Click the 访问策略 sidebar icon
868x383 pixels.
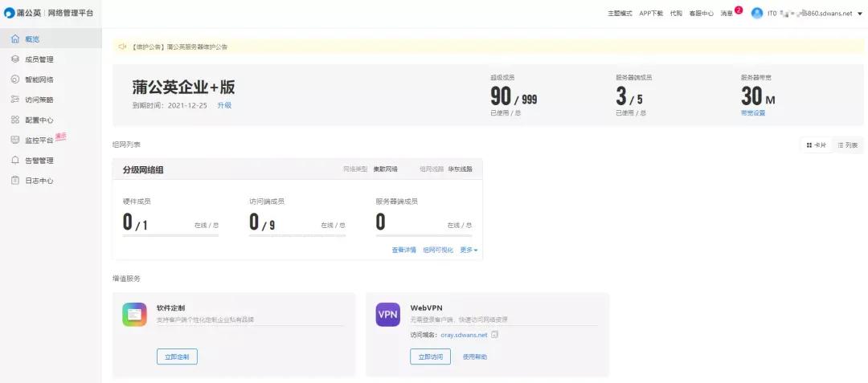click(x=15, y=100)
